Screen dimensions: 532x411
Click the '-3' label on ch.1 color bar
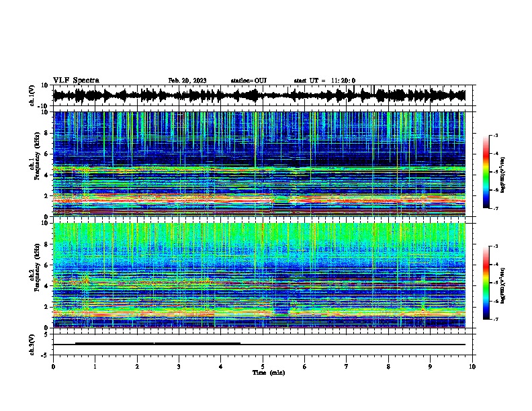coord(496,136)
